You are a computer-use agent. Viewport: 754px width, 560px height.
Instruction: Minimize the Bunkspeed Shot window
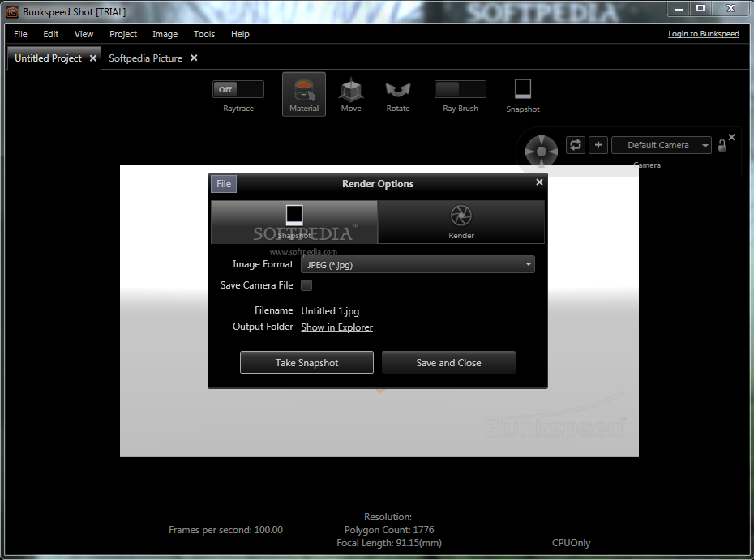click(679, 9)
